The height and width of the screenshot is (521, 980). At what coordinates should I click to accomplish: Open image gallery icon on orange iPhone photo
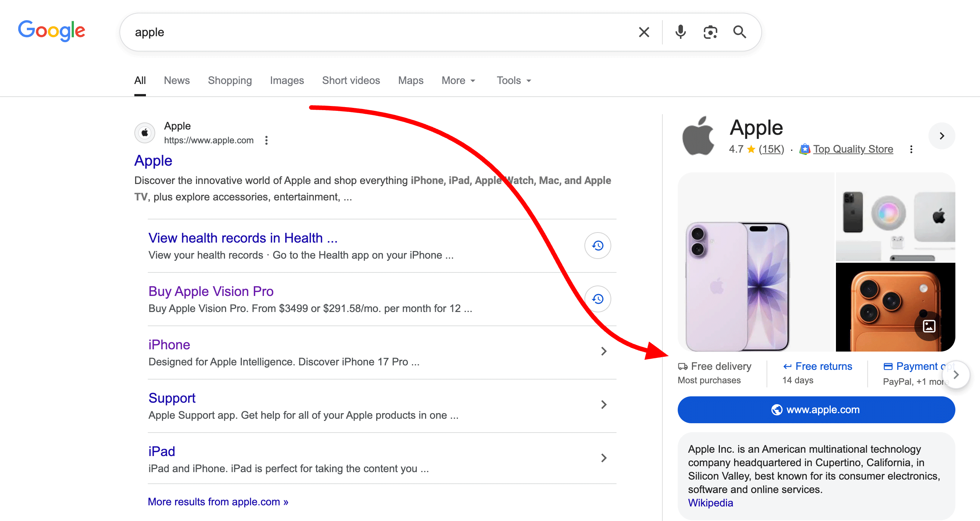tap(928, 326)
